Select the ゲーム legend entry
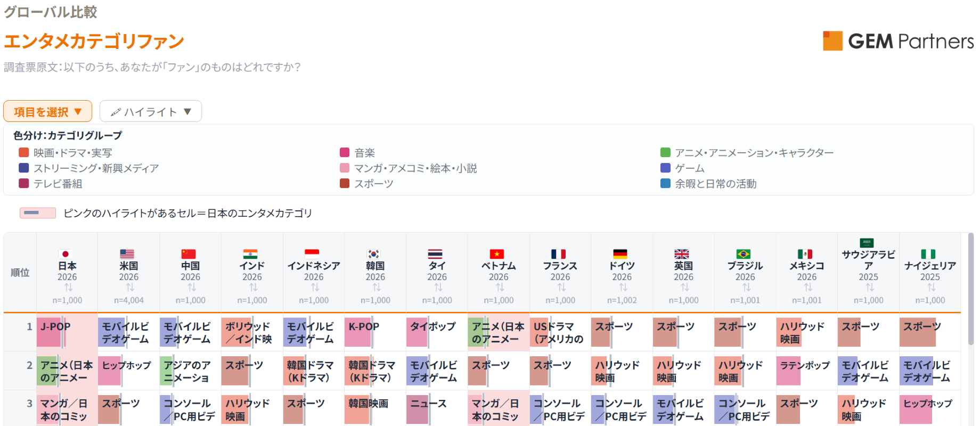 click(682, 168)
